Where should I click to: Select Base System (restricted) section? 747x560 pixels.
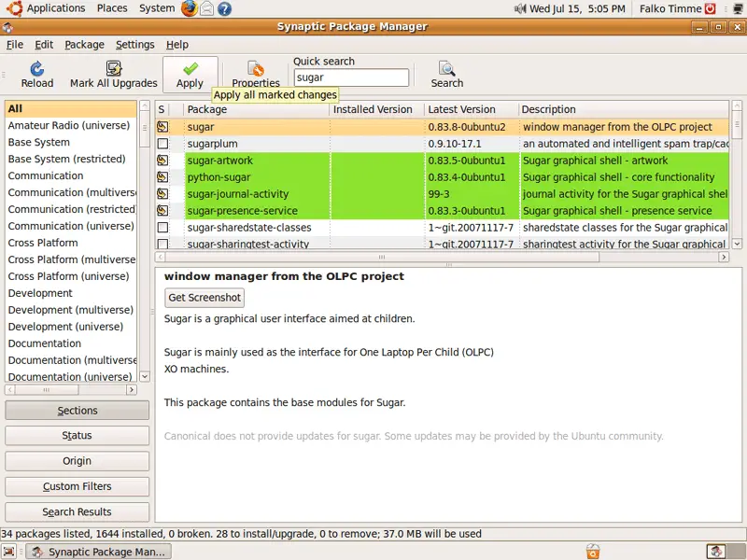point(71,159)
